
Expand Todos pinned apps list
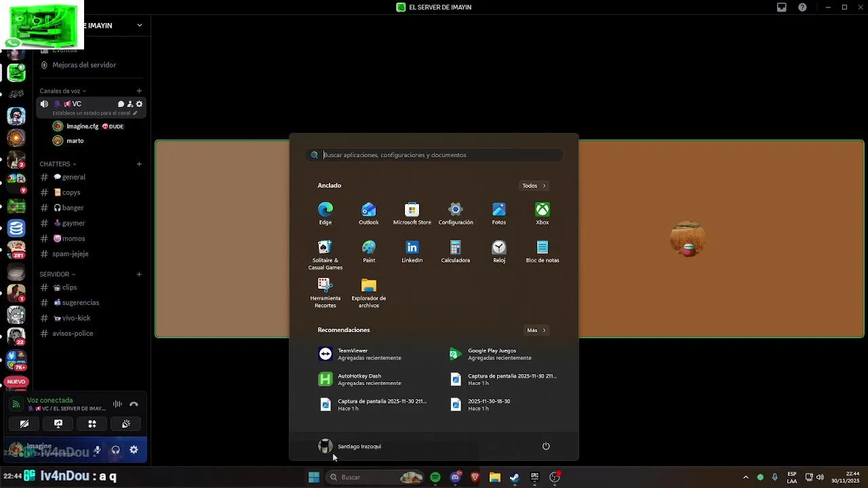point(534,186)
